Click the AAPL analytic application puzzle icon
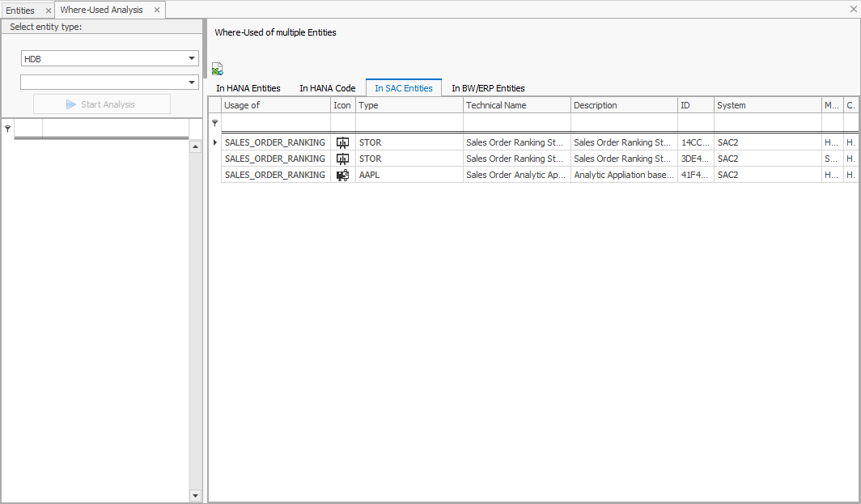This screenshot has height=504, width=861. tap(342, 174)
